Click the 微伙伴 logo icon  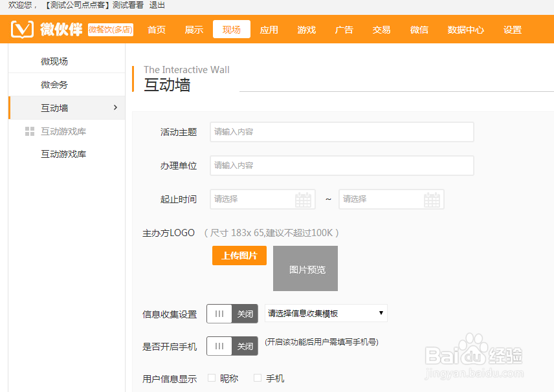(x=21, y=29)
